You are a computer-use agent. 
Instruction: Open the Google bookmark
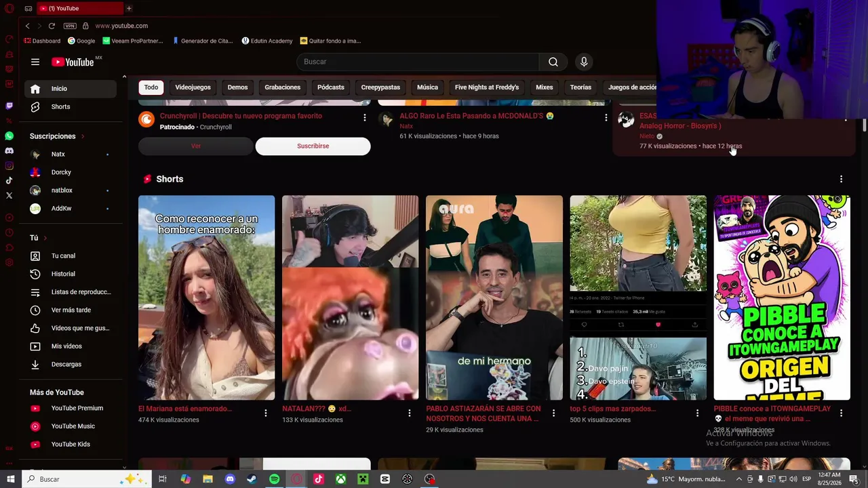pyautogui.click(x=81, y=41)
